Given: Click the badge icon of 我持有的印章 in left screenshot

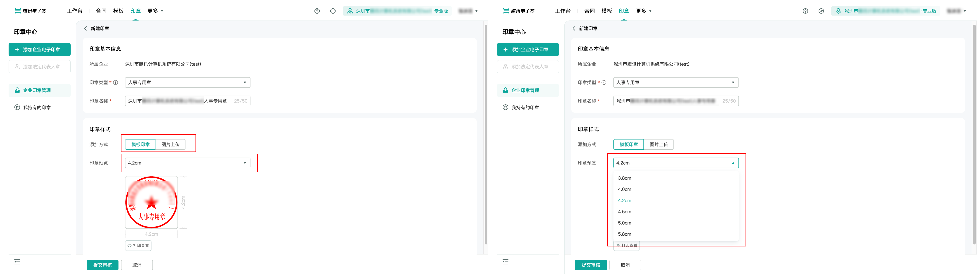Looking at the screenshot, I should [17, 108].
